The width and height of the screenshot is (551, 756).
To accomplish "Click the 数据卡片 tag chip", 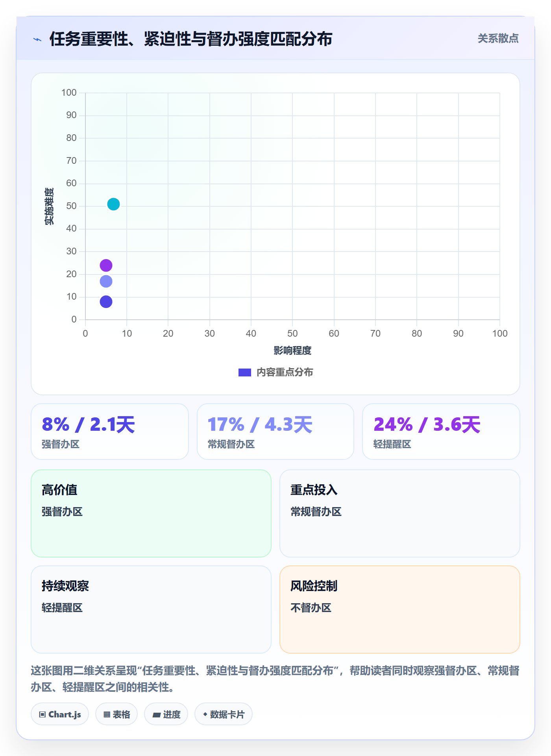I will click(224, 714).
